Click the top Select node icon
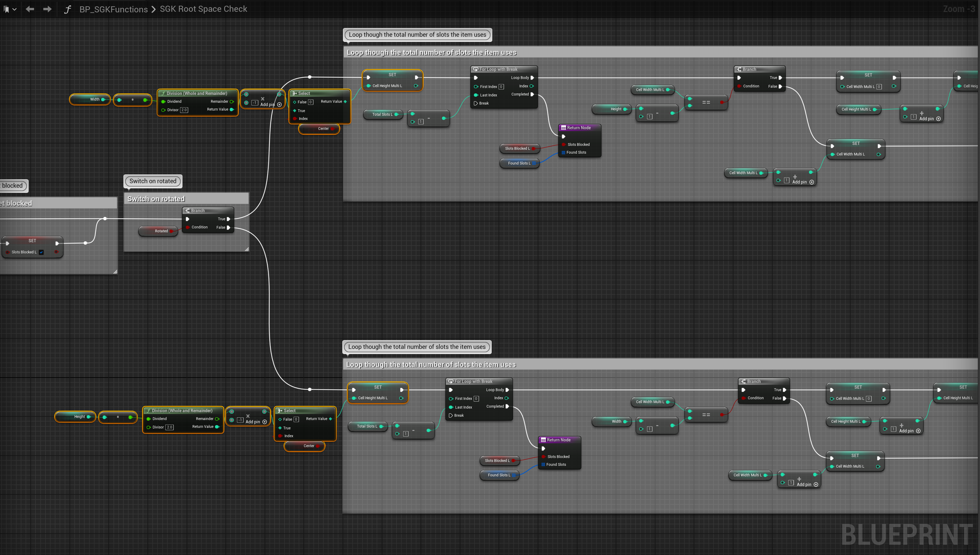This screenshot has width=980, height=555. tap(294, 93)
